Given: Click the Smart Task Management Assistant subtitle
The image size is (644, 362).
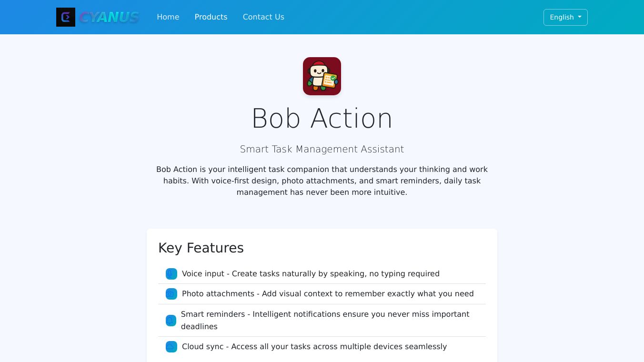Looking at the screenshot, I should coord(322,149).
